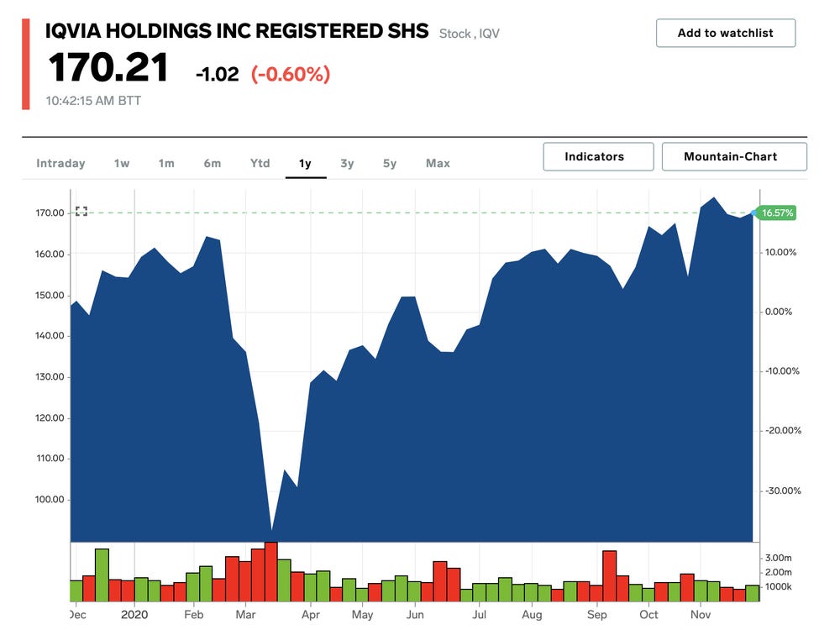The width and height of the screenshot is (840, 630).
Task: Click the Feb date axis label
Action: pyautogui.click(x=193, y=615)
